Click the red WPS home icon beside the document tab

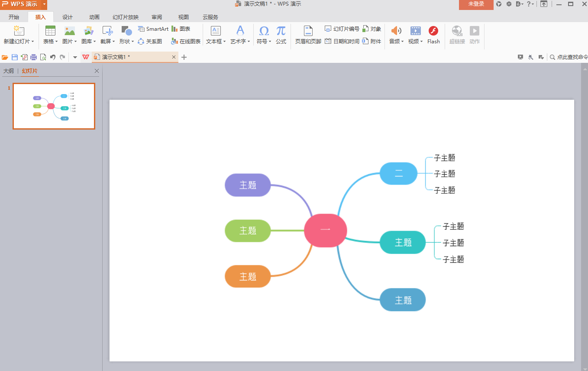pos(86,57)
